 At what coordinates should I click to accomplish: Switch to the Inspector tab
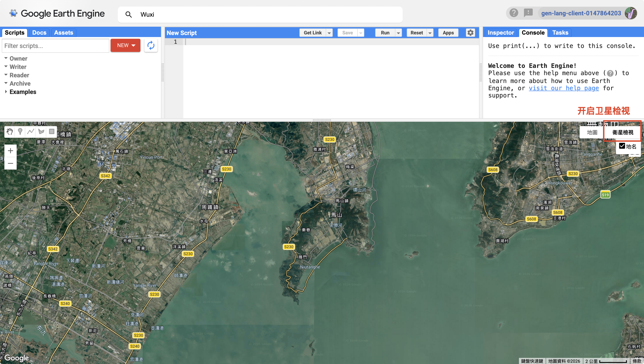click(501, 33)
